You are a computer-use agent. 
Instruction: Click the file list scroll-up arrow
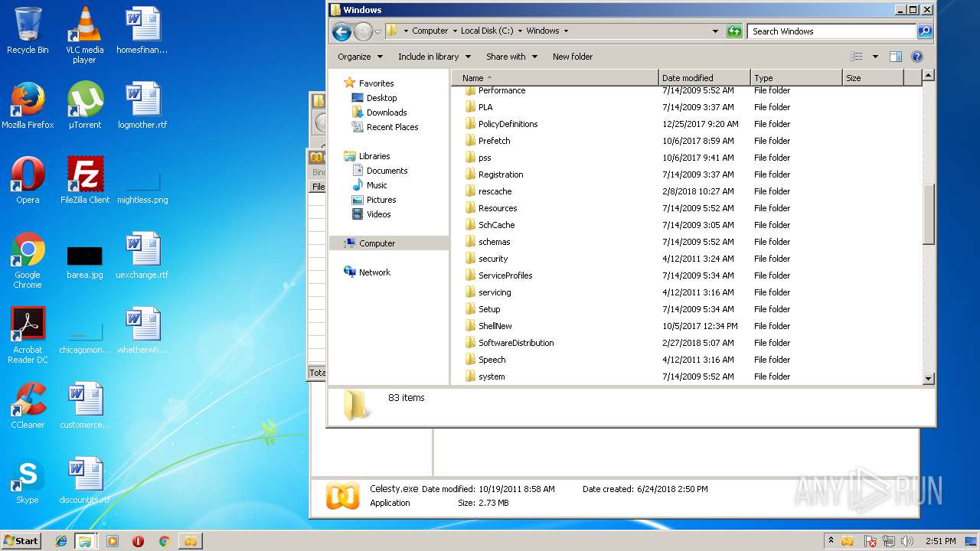point(929,75)
